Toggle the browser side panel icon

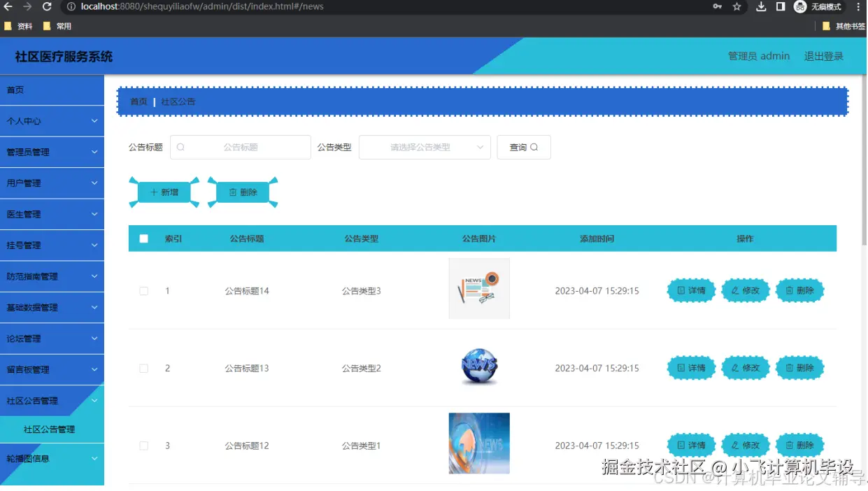coord(781,6)
